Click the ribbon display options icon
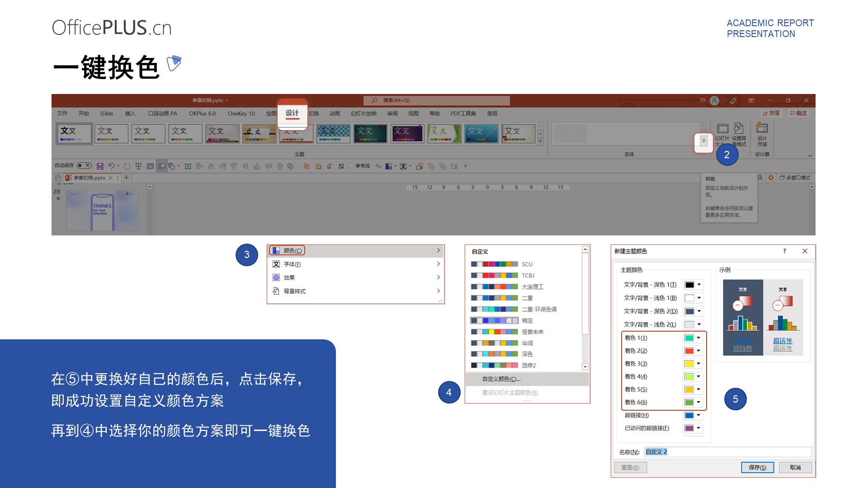Screen dimensions: 868x488 (751, 100)
